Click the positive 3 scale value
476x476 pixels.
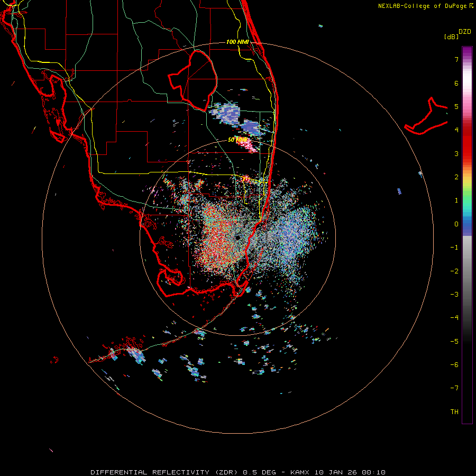(x=456, y=153)
